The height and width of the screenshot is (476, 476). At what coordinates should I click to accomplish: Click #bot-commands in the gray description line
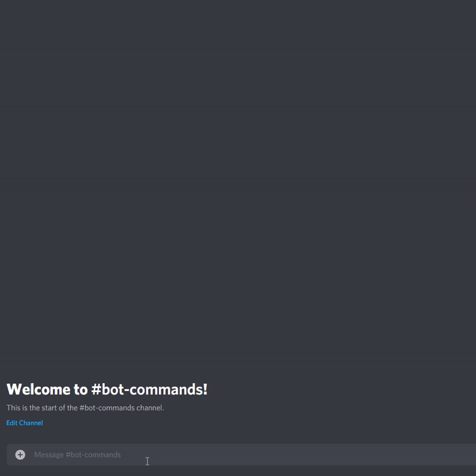pos(107,408)
